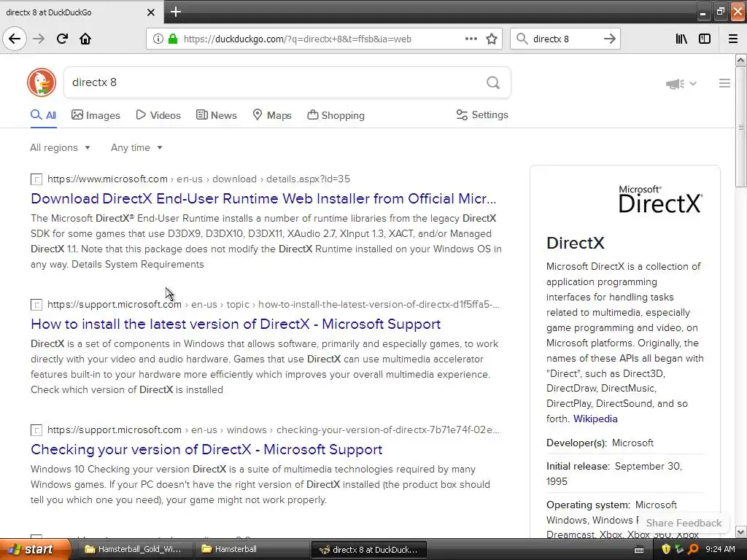
Task: Click the Share Feedback button
Action: 684,523
